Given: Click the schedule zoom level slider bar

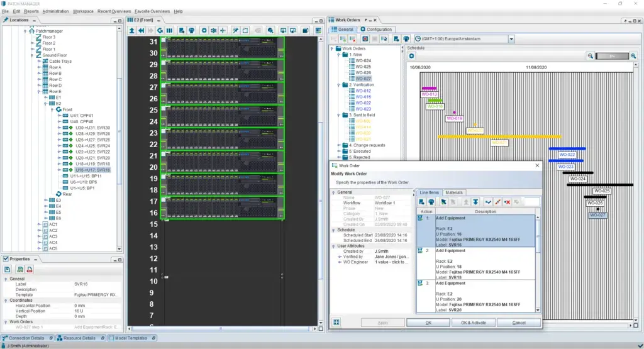Looking at the screenshot, I should click(x=613, y=56).
